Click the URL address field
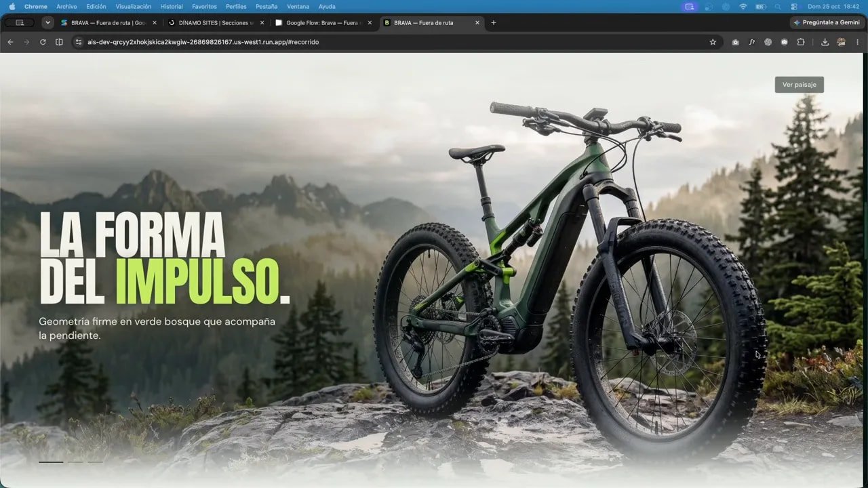Image resolution: width=868 pixels, height=488 pixels. [397, 42]
